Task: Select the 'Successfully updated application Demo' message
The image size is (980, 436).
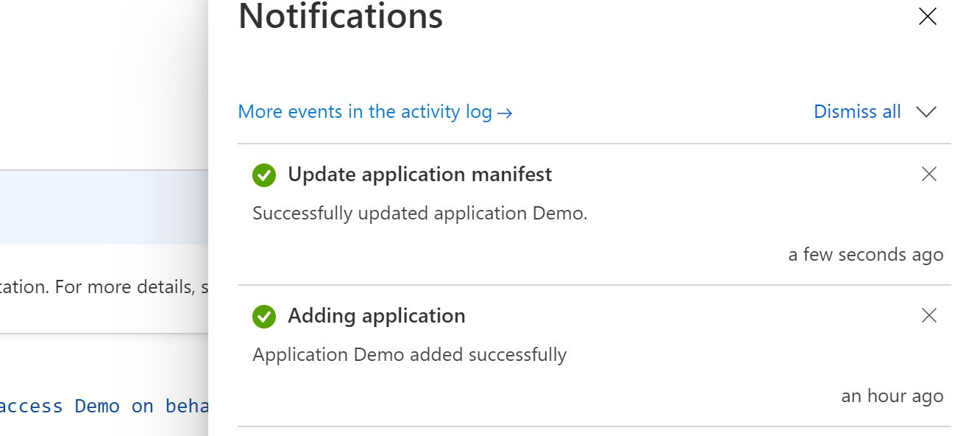Action: pyautogui.click(x=420, y=214)
